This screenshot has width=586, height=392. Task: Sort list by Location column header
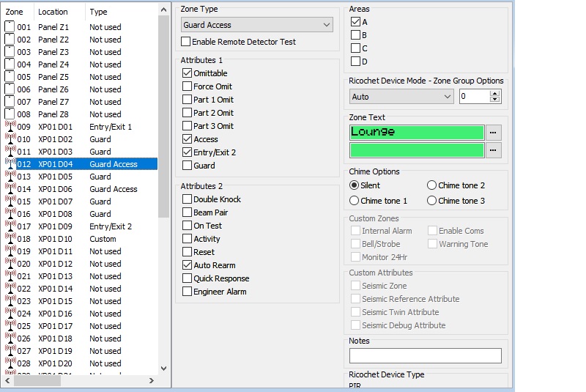point(59,12)
